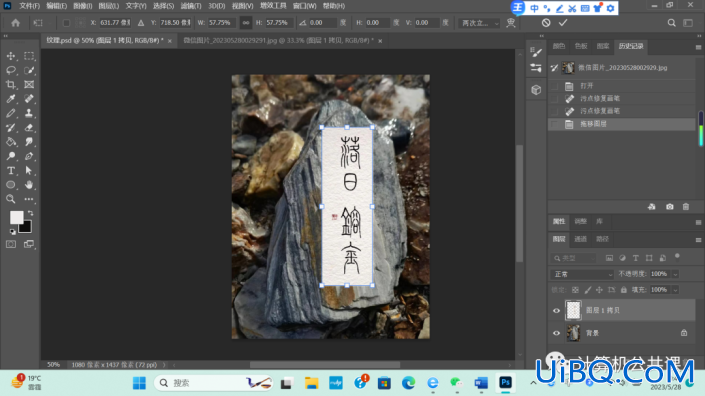
Task: Open Layers panel flyout menu
Action: [x=698, y=240]
